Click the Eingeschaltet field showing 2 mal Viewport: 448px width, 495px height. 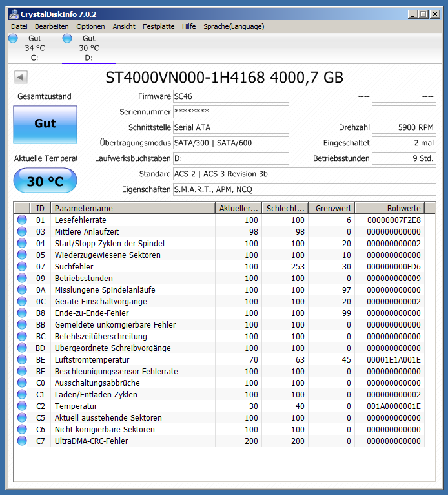404,143
